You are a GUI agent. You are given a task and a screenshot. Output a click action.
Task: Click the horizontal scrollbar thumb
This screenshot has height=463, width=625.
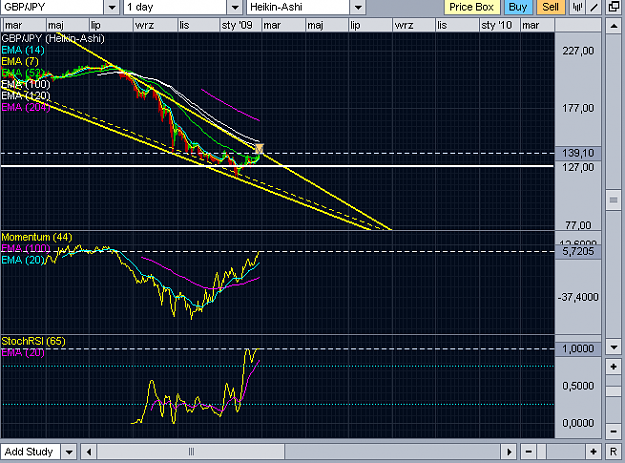point(191,452)
